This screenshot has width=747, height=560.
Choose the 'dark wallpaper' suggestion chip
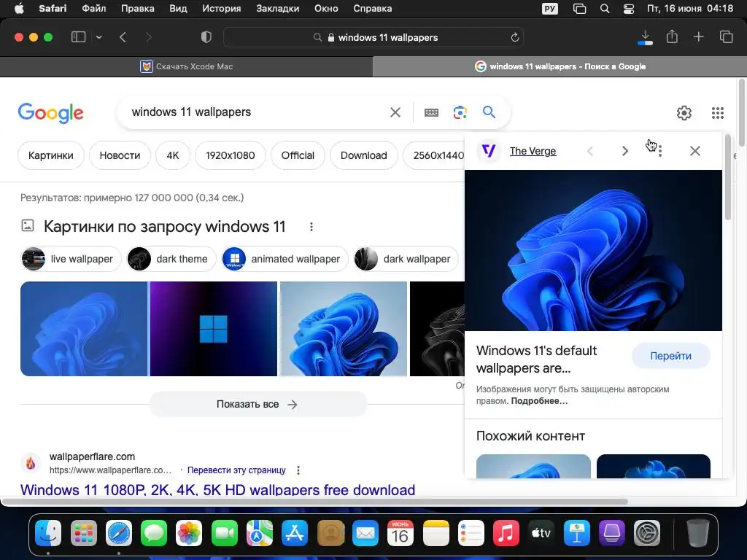(406, 259)
